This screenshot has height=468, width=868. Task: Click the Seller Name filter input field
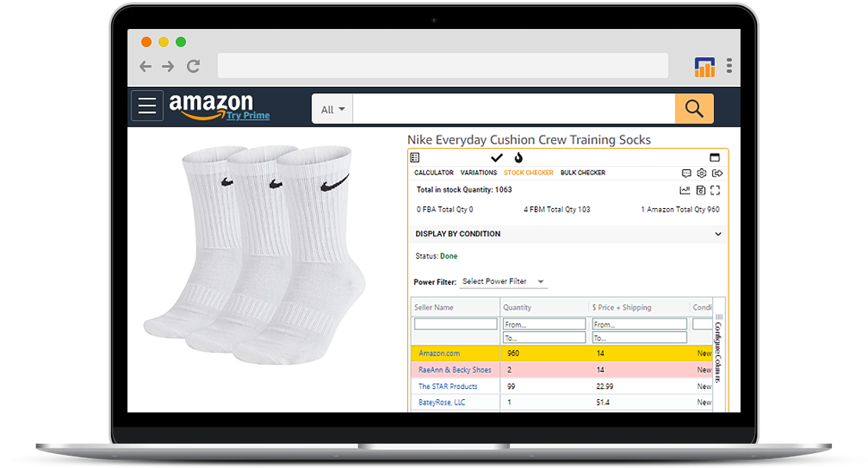coord(456,324)
